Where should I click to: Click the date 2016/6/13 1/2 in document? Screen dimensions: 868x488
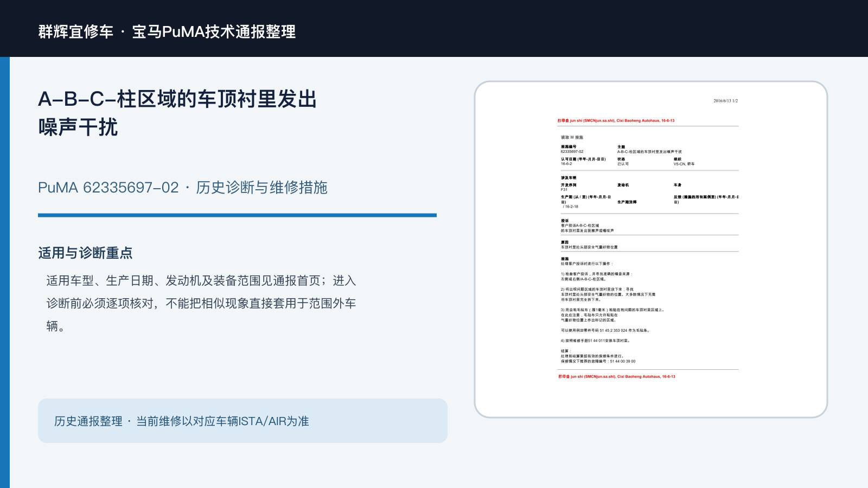(x=725, y=101)
